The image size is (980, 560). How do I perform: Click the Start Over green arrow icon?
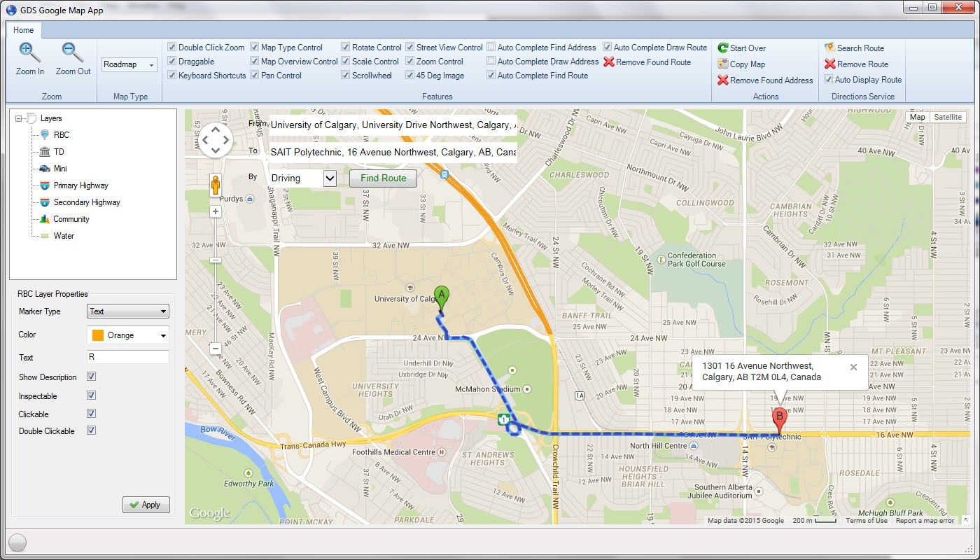723,48
